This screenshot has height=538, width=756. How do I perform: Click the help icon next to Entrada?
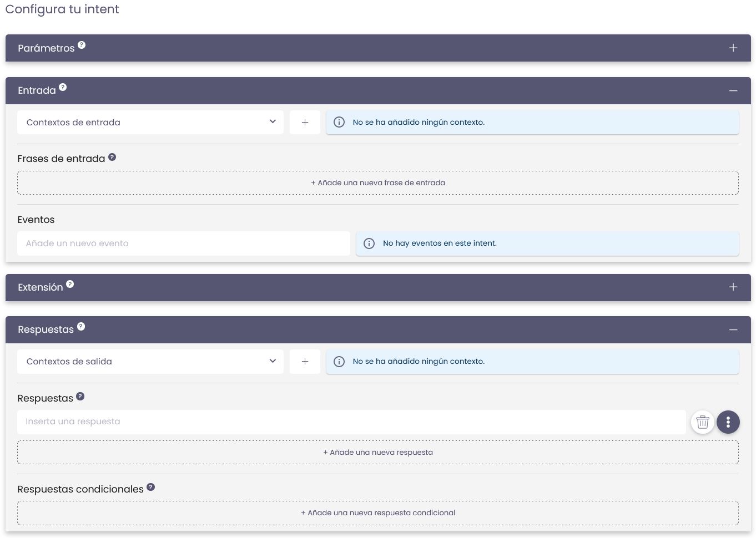pos(63,87)
